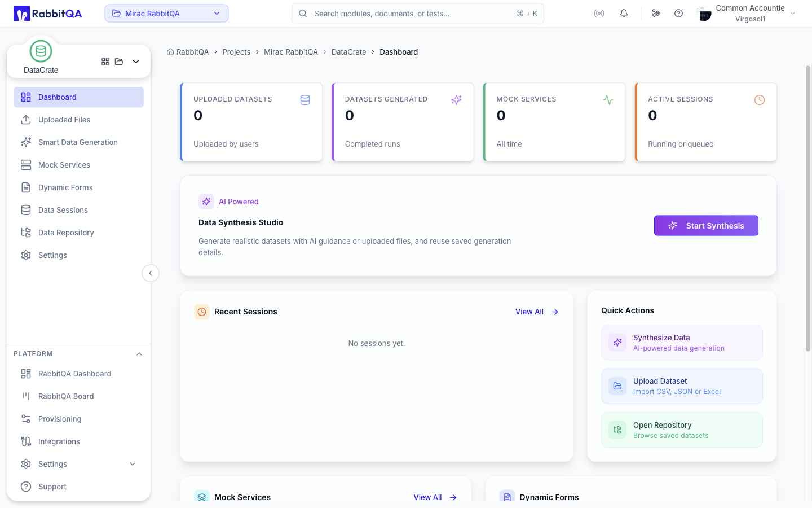Expand the account menu chevron

(793, 14)
